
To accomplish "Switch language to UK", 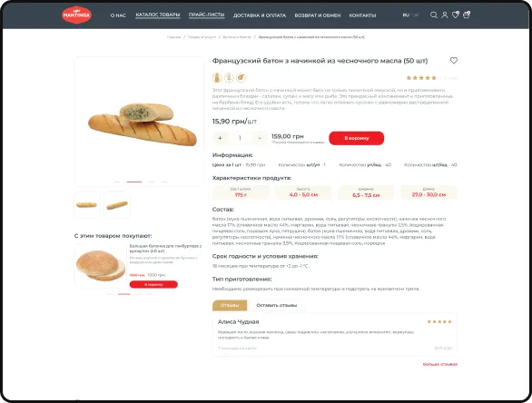I will [415, 15].
